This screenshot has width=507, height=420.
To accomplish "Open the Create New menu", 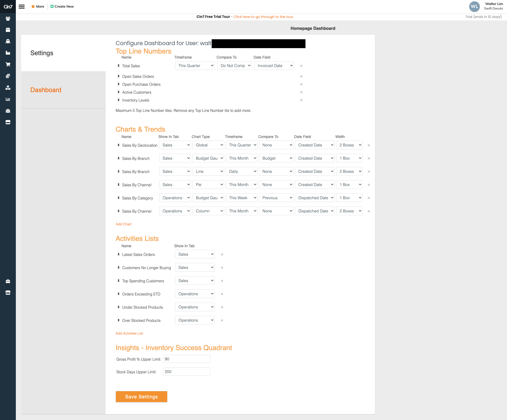I will pyautogui.click(x=62, y=7).
